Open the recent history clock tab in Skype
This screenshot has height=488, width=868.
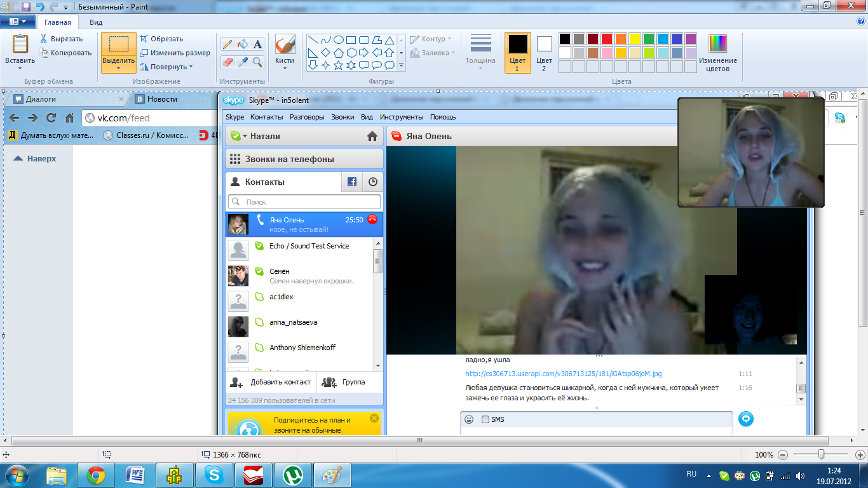(x=373, y=182)
